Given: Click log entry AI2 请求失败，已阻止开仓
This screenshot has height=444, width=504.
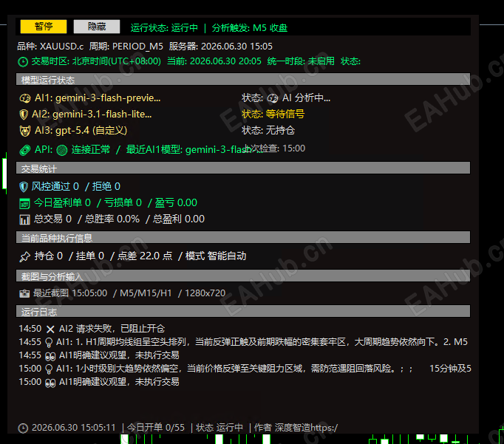Looking at the screenshot, I should [112, 329].
